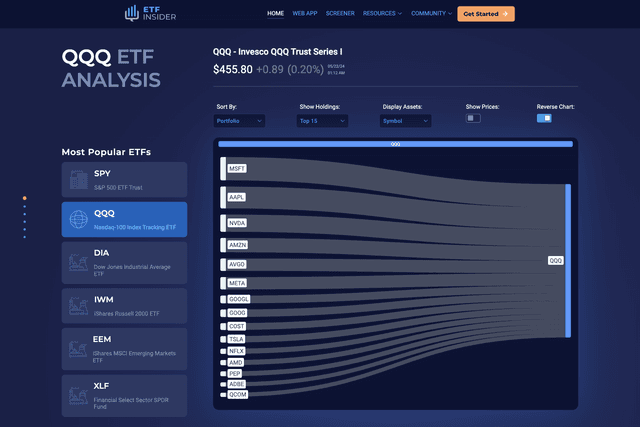Open the Display Assets Symbol dropdown

point(405,121)
